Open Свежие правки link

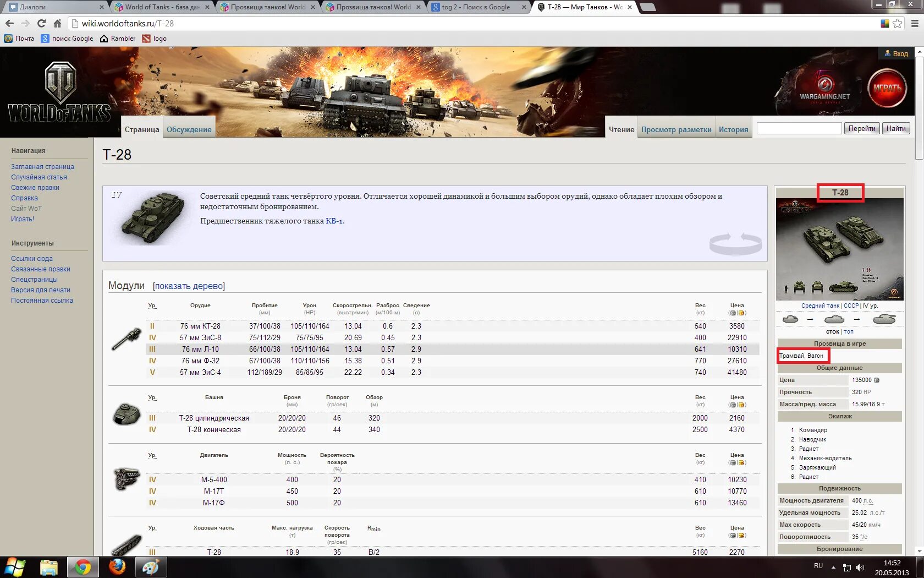tap(35, 187)
